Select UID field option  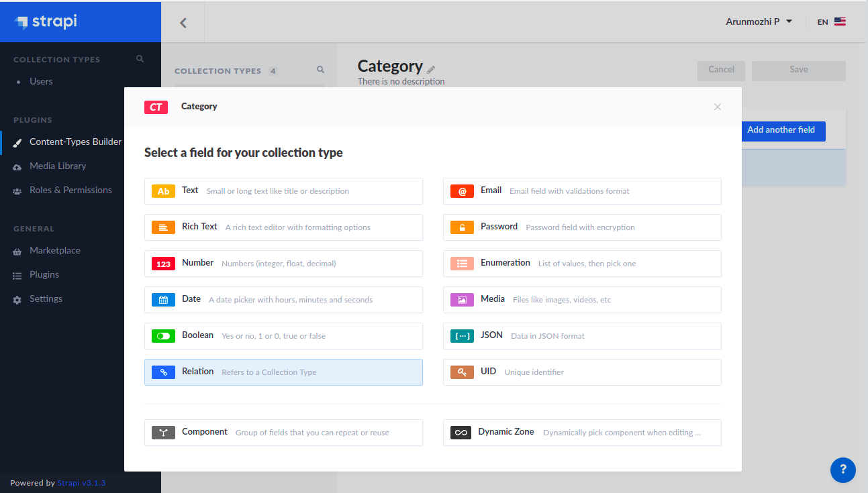[x=582, y=372]
